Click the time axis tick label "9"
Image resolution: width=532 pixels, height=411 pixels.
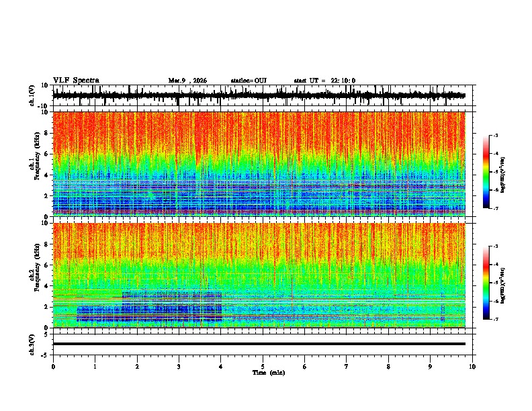click(x=430, y=367)
